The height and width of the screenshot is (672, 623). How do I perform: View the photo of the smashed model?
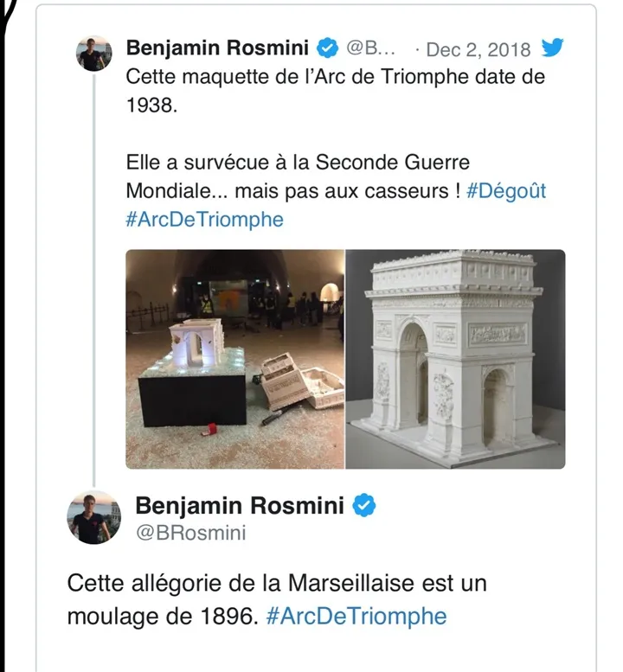tap(234, 359)
